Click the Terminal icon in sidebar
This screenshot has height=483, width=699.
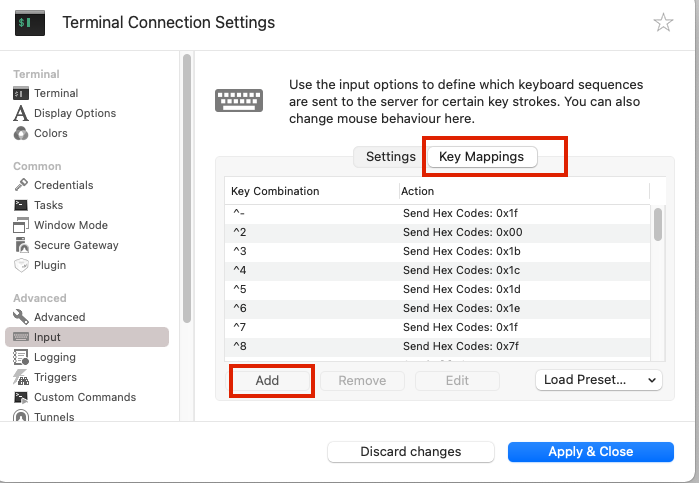[x=21, y=93]
